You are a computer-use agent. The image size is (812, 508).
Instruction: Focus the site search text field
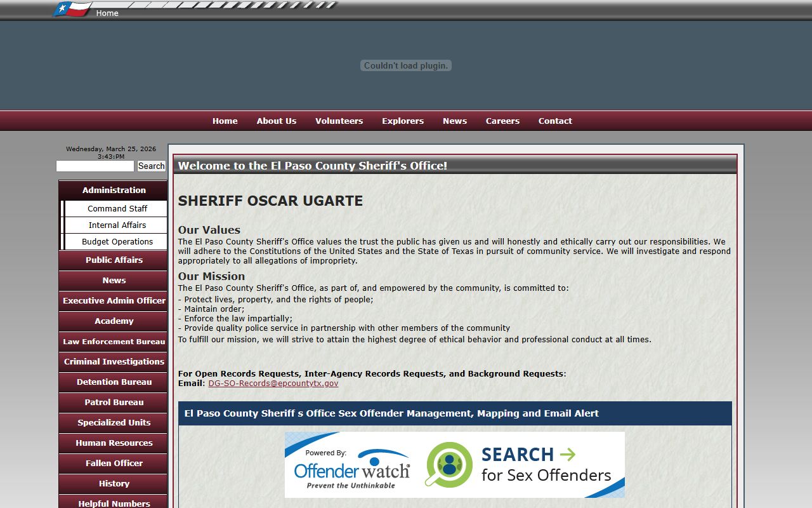tap(95, 166)
